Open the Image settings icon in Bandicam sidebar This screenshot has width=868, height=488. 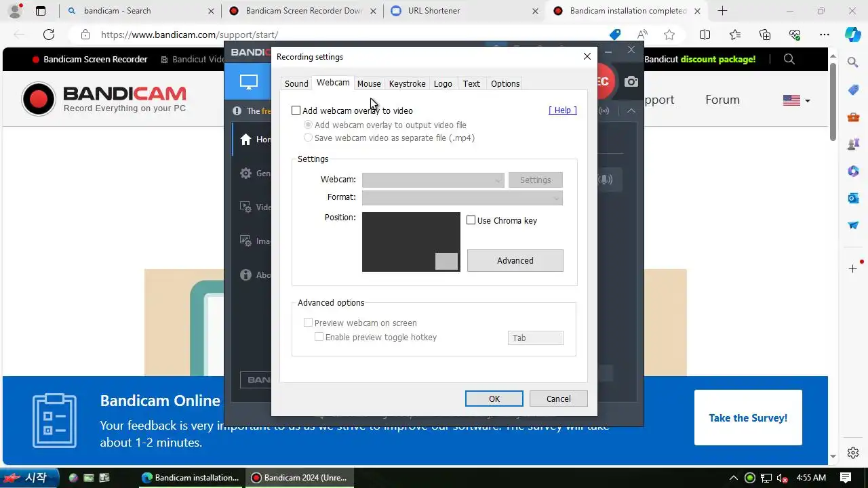point(245,241)
